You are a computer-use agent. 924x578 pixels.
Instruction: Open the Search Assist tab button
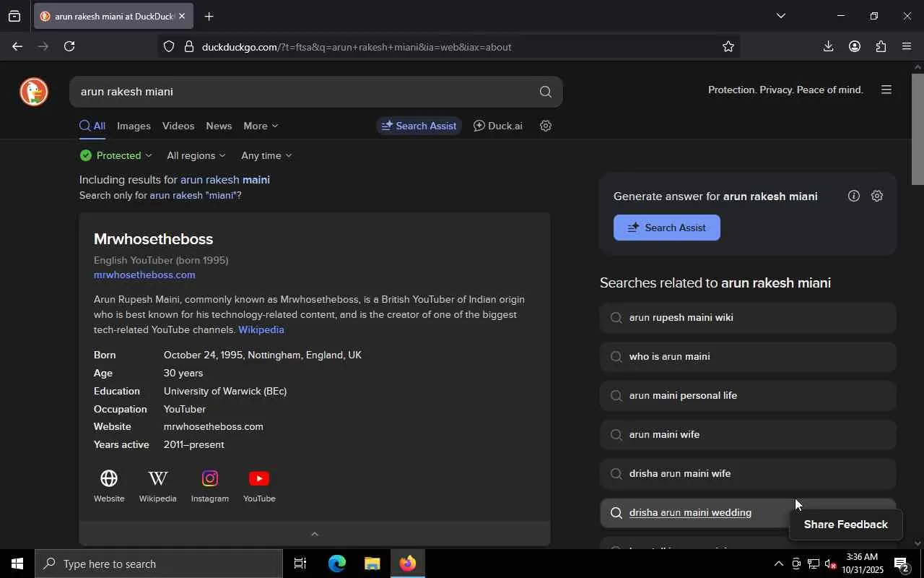[419, 126]
